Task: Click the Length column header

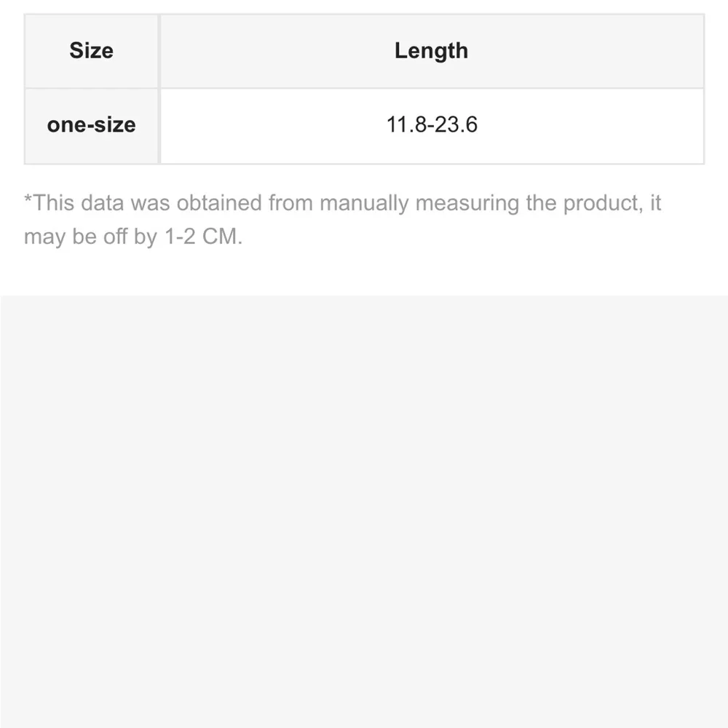Action: point(431,51)
